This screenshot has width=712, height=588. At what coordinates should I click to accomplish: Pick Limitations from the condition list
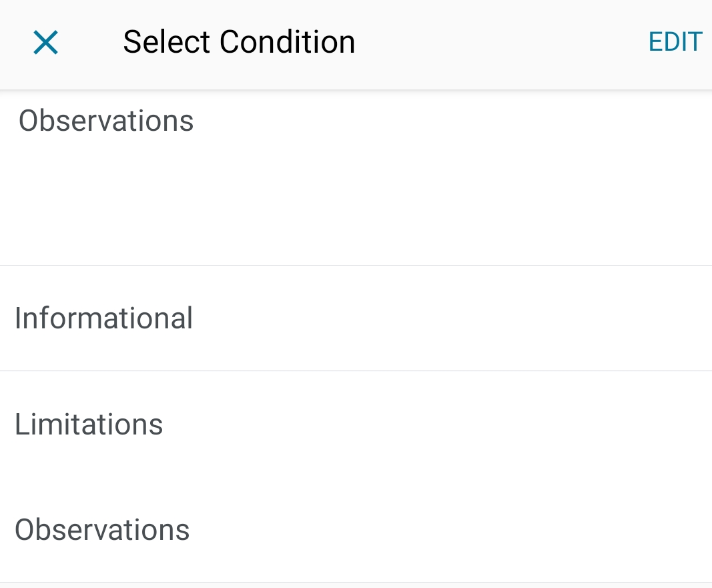click(89, 424)
